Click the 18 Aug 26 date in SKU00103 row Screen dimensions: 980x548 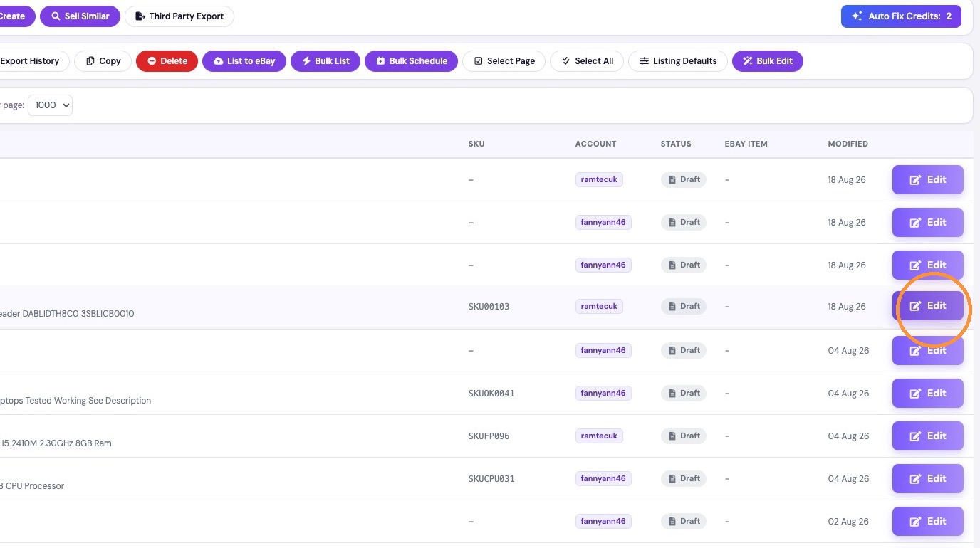pyautogui.click(x=847, y=307)
